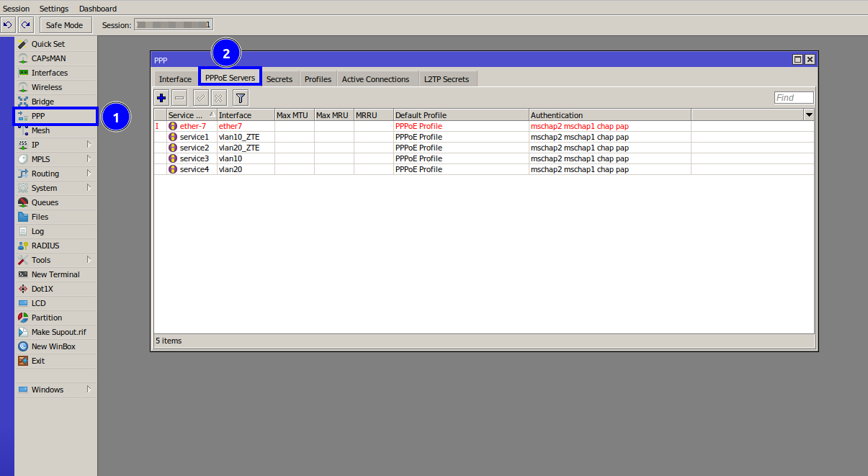
Task: Open the Settings menu
Action: point(54,9)
